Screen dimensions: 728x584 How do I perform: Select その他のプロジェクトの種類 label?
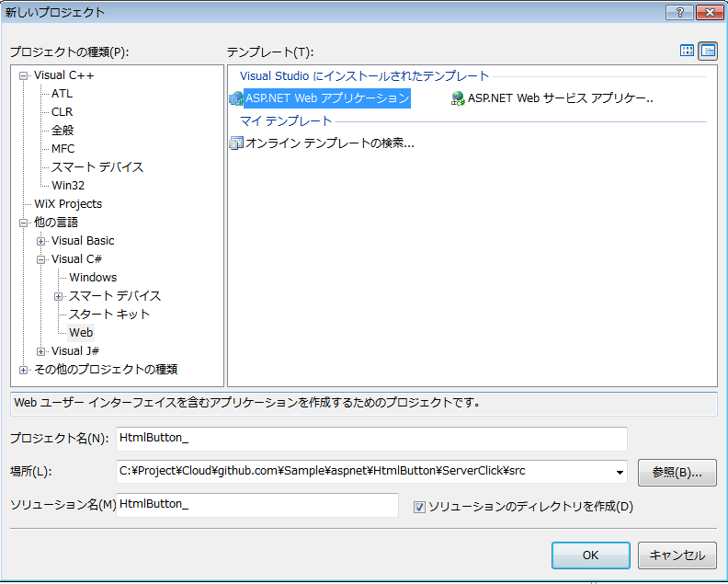[106, 370]
